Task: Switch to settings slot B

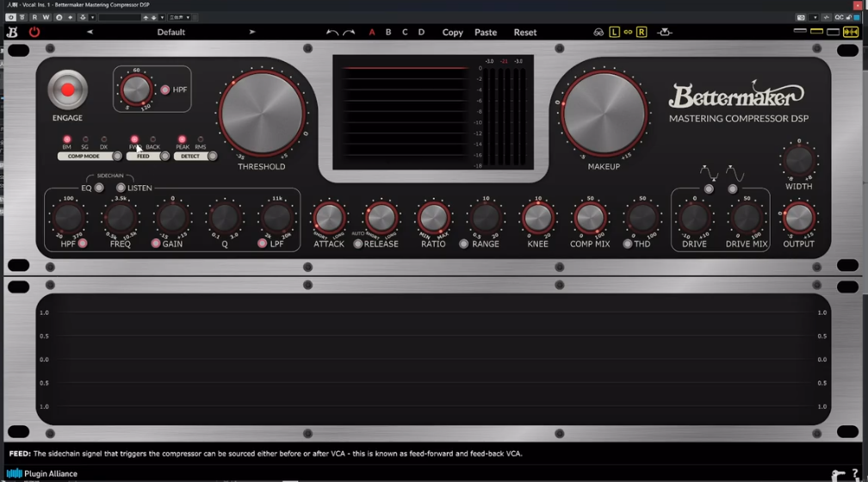Action: (388, 32)
